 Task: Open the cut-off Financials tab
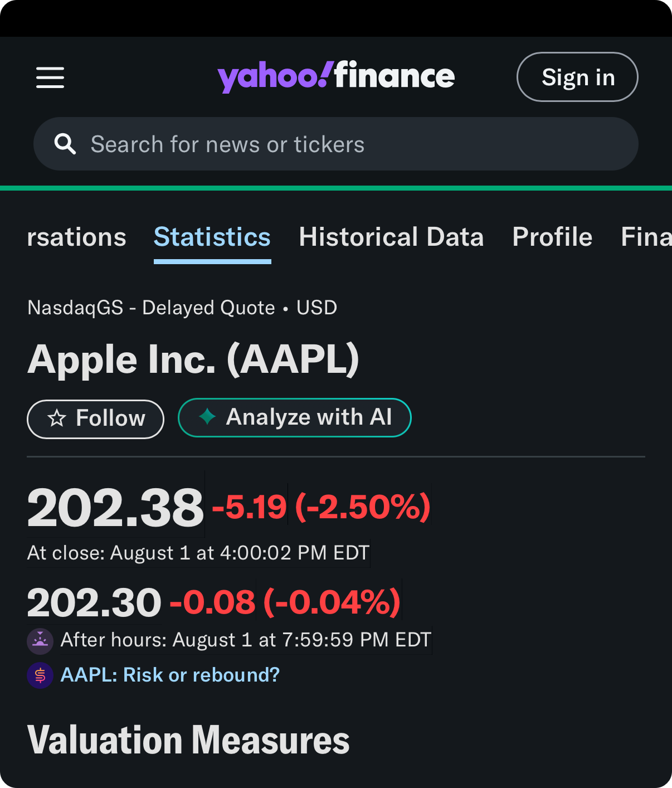[x=646, y=237]
